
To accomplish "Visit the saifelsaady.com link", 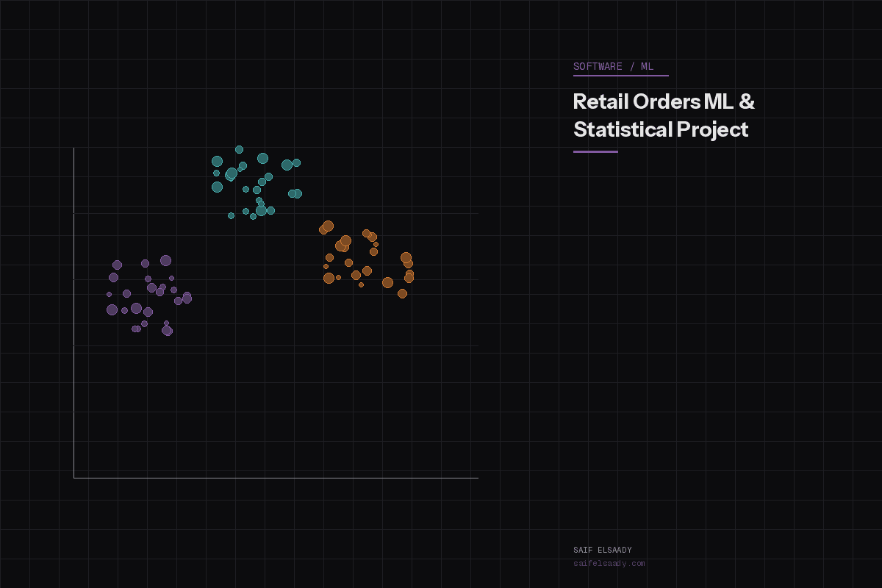I will tap(609, 563).
